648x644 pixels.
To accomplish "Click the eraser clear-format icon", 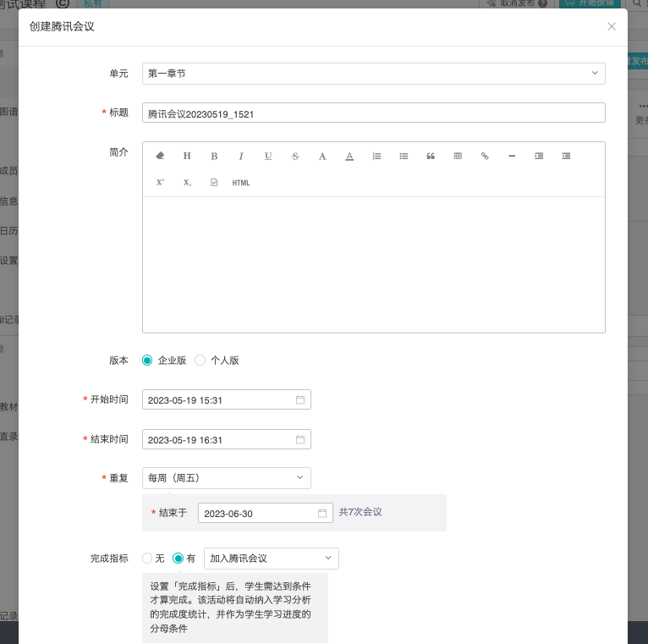I will tap(160, 156).
